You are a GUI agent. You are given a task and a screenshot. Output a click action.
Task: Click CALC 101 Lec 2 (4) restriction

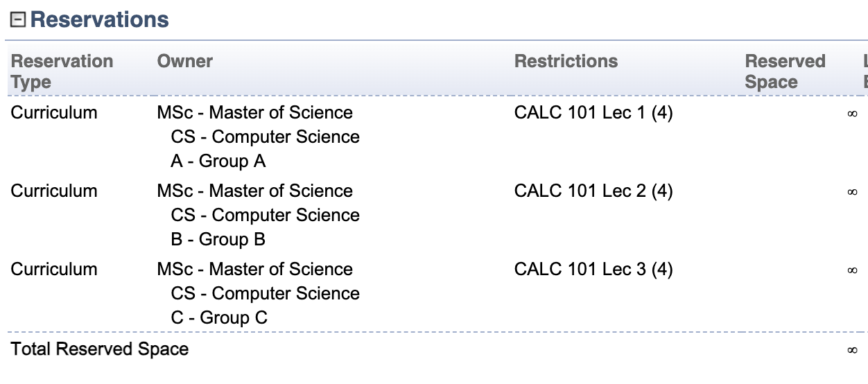(x=593, y=191)
